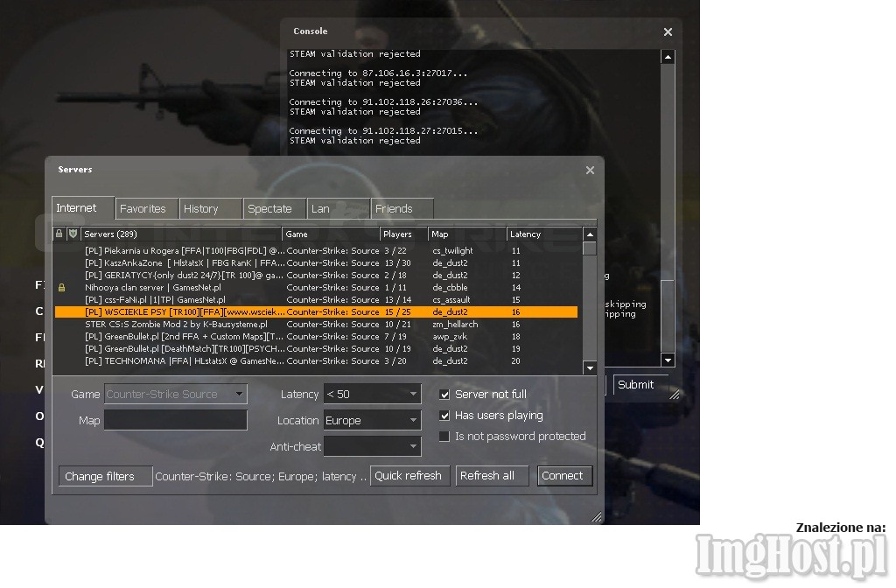This screenshot has height=588, width=896.
Task: Select the GERIATYCY only dust2 server row
Action: pyautogui.click(x=316, y=275)
